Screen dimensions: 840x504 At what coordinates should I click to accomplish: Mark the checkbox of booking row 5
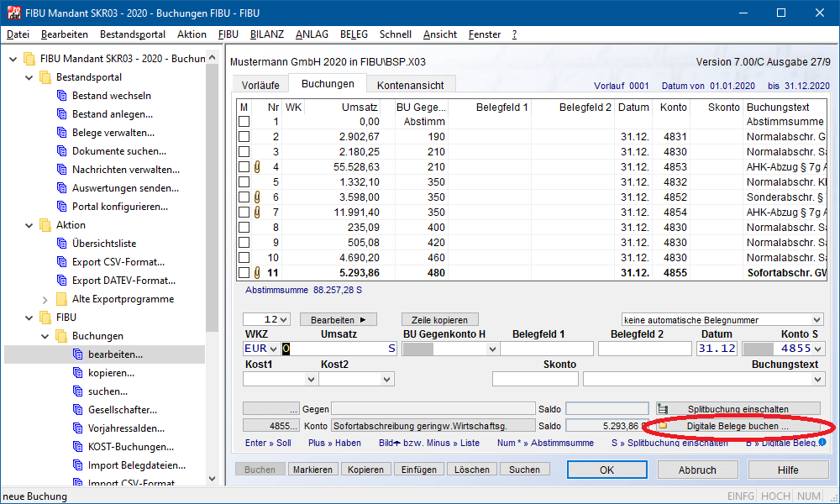tap(244, 182)
